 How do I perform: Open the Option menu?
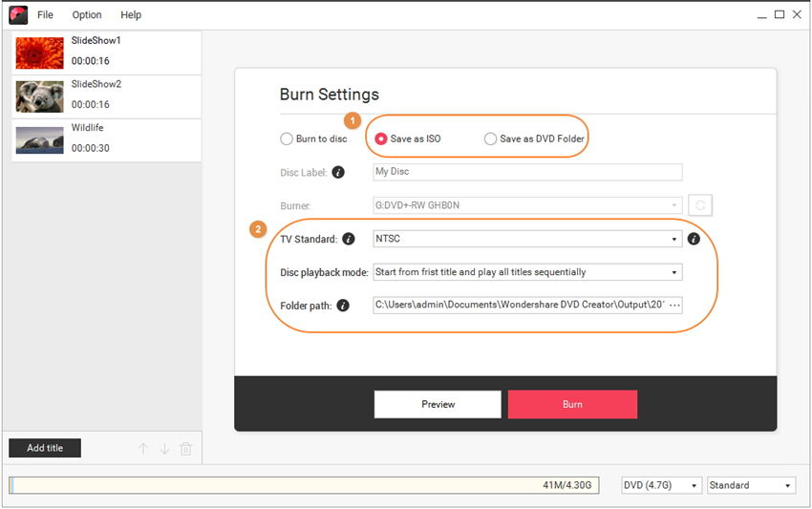(x=87, y=15)
